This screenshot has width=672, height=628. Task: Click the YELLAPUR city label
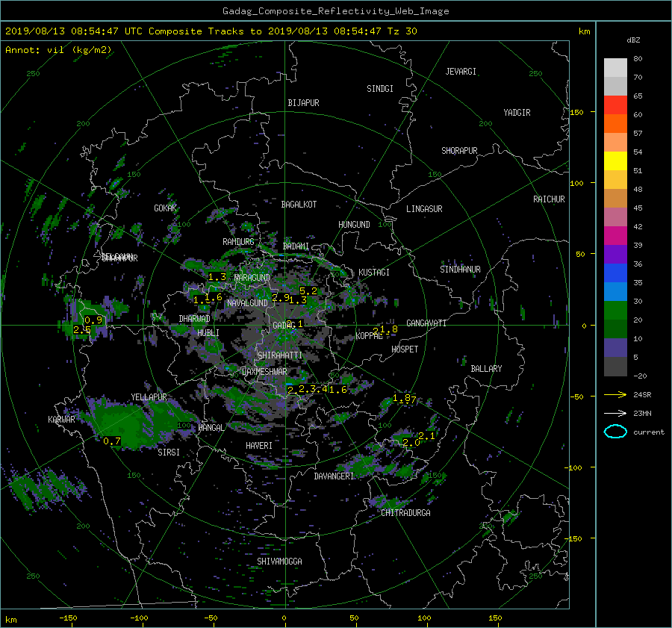[x=149, y=397]
